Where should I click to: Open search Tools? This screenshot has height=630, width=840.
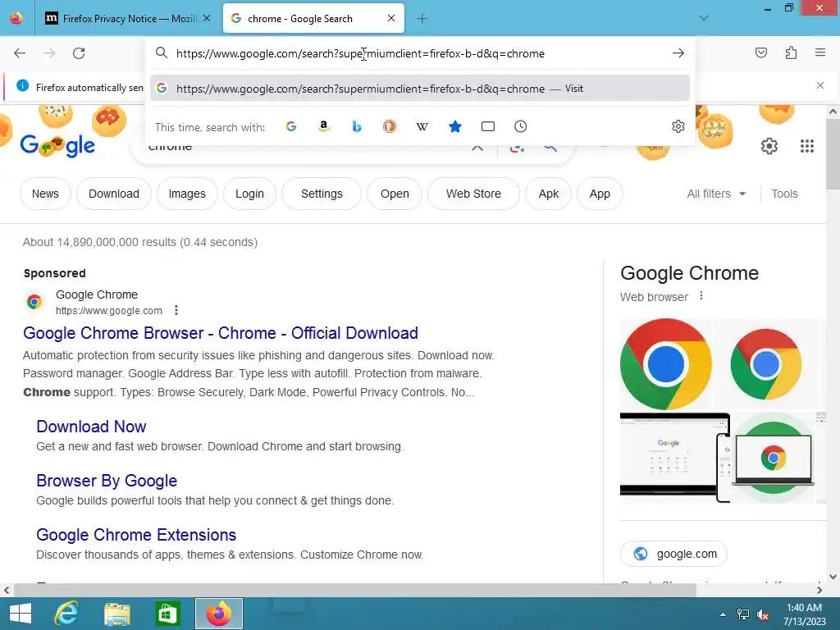(784, 194)
